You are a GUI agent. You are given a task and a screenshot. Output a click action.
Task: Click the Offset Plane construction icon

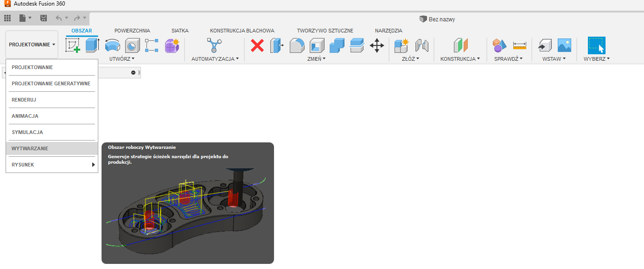(461, 45)
